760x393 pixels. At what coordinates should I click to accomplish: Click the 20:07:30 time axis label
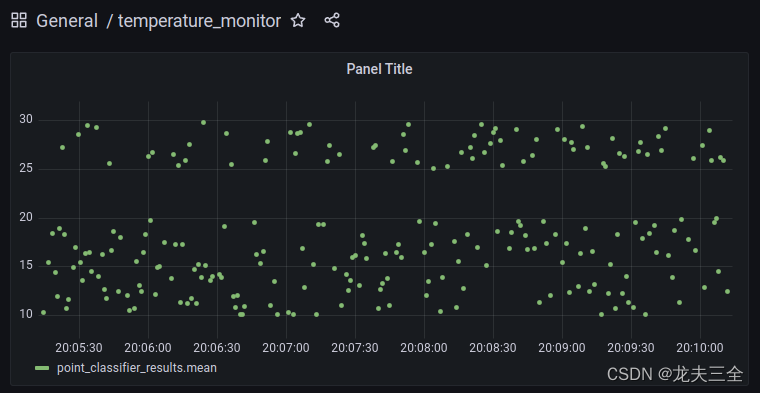[355, 347]
